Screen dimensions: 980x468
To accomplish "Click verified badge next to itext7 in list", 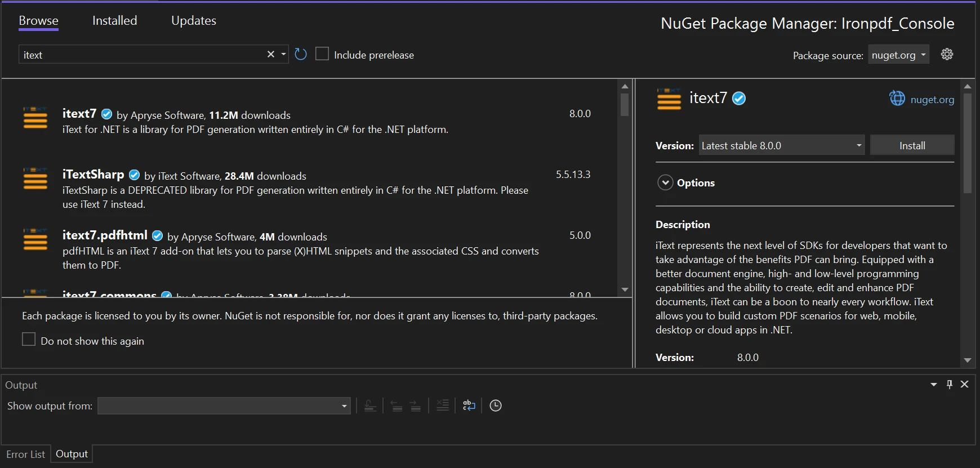I will (x=106, y=114).
